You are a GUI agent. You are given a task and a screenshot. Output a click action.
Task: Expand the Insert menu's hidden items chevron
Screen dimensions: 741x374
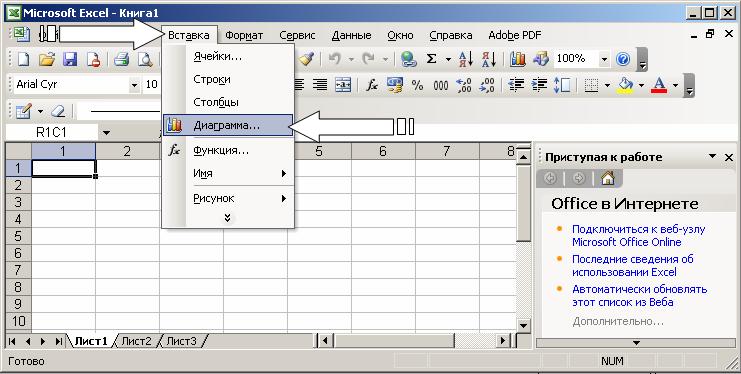tap(227, 217)
